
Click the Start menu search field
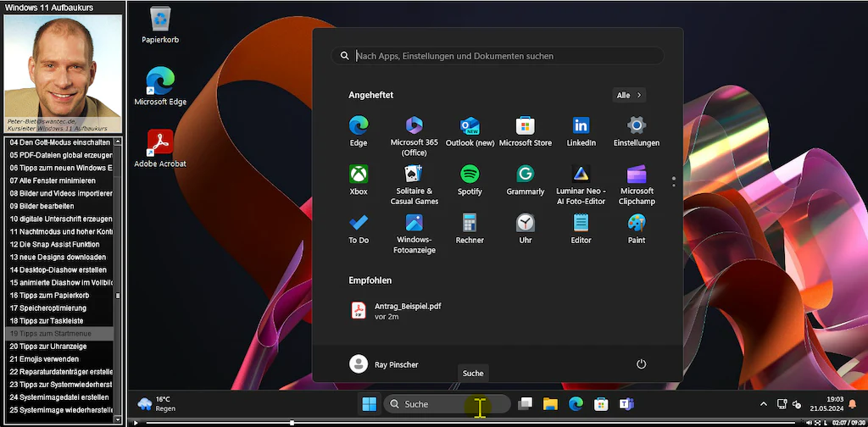(498, 56)
